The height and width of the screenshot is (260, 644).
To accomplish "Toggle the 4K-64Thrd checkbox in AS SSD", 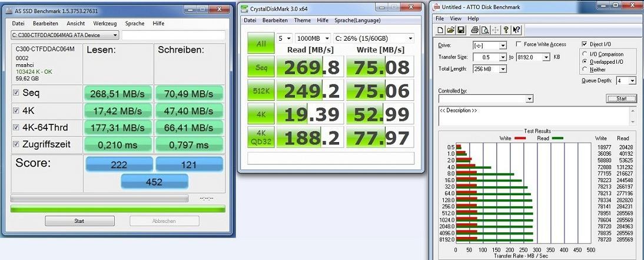I will point(16,127).
